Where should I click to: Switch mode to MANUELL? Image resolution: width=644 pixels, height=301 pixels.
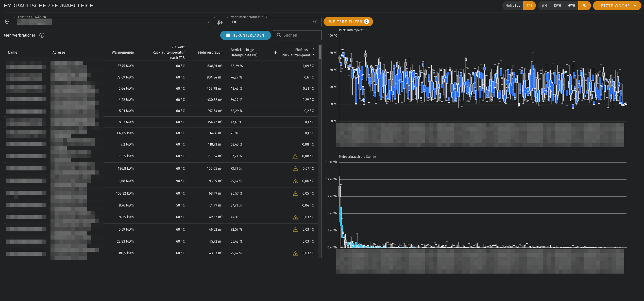coord(513,6)
